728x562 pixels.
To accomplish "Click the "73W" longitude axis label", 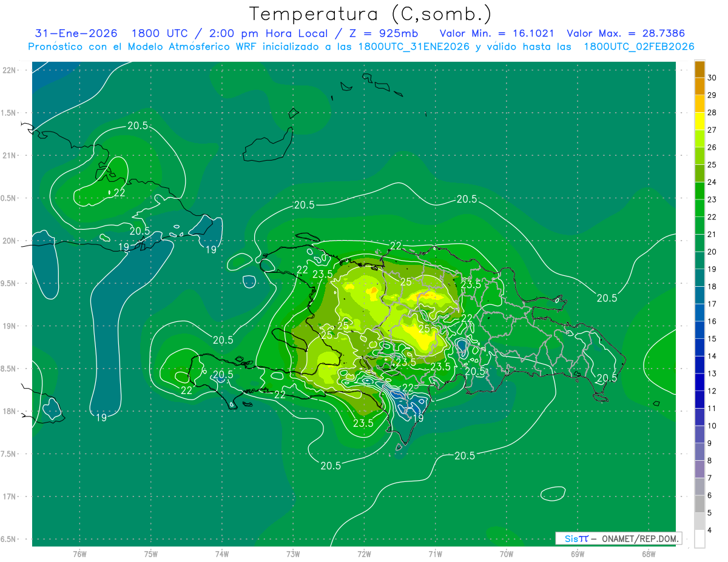I will pos(293,554).
